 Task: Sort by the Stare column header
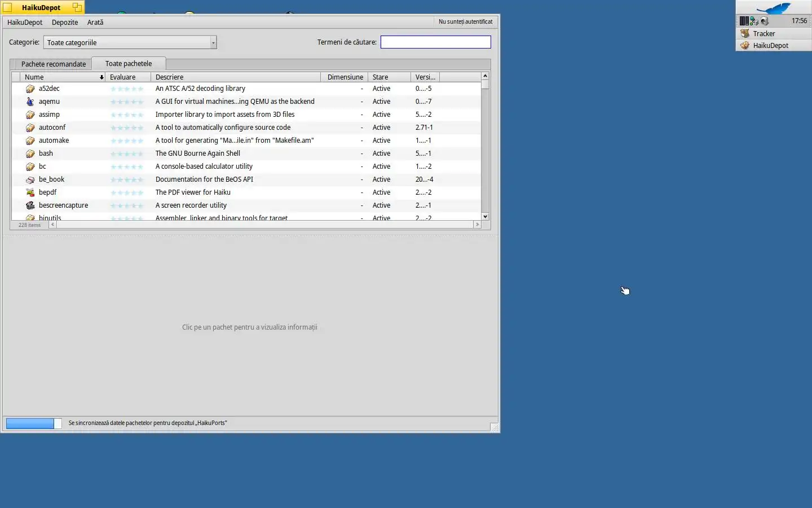390,77
